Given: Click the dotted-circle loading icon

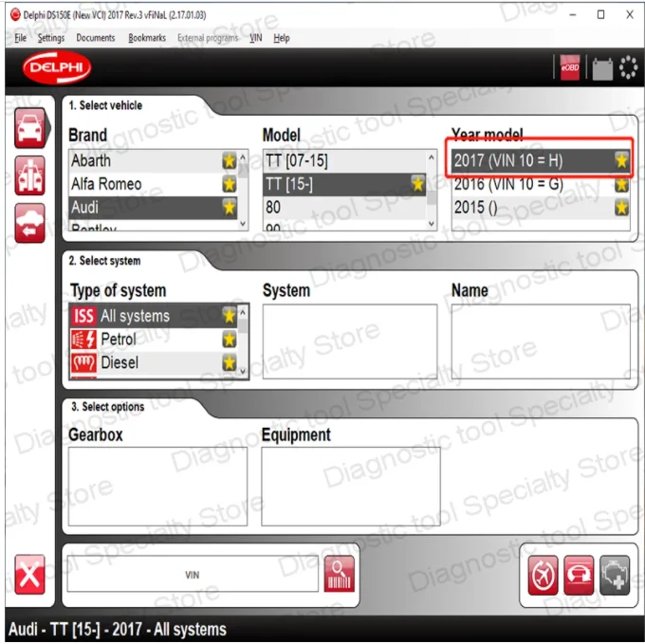Looking at the screenshot, I should pyautogui.click(x=628, y=67).
